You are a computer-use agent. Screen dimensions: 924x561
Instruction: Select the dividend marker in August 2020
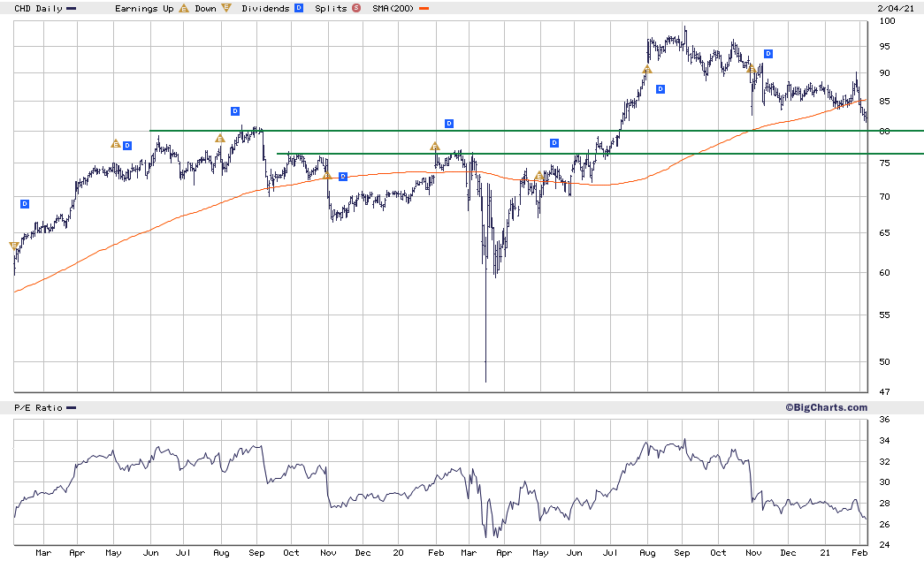click(x=661, y=89)
